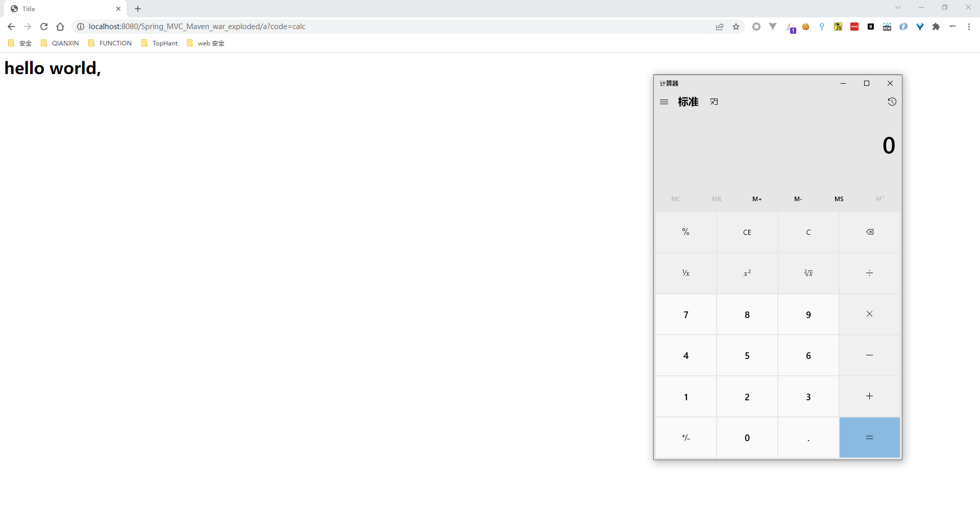Click digit 8 on calculator
This screenshot has height=531, width=980.
click(747, 314)
